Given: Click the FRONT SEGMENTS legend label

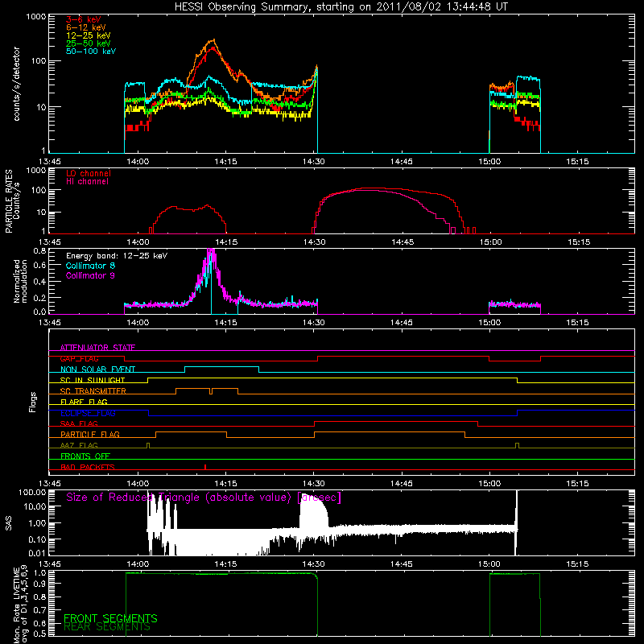Looking at the screenshot, I should [110, 618].
